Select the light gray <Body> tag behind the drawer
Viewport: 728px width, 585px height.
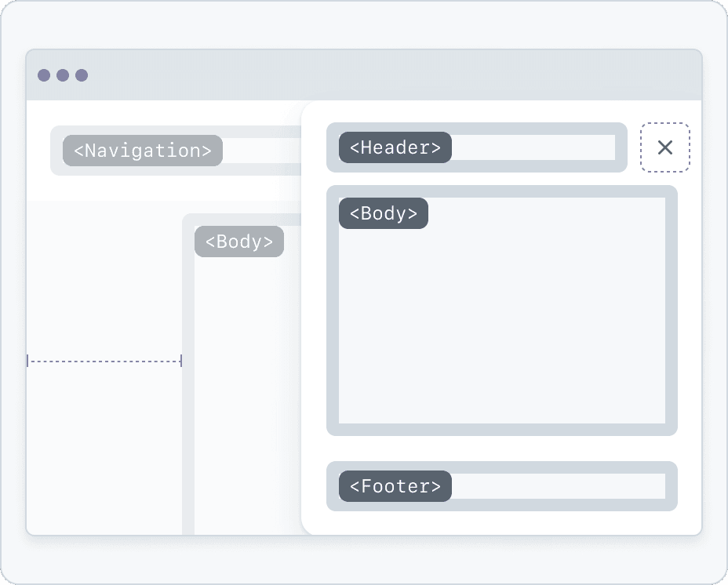[x=239, y=242]
